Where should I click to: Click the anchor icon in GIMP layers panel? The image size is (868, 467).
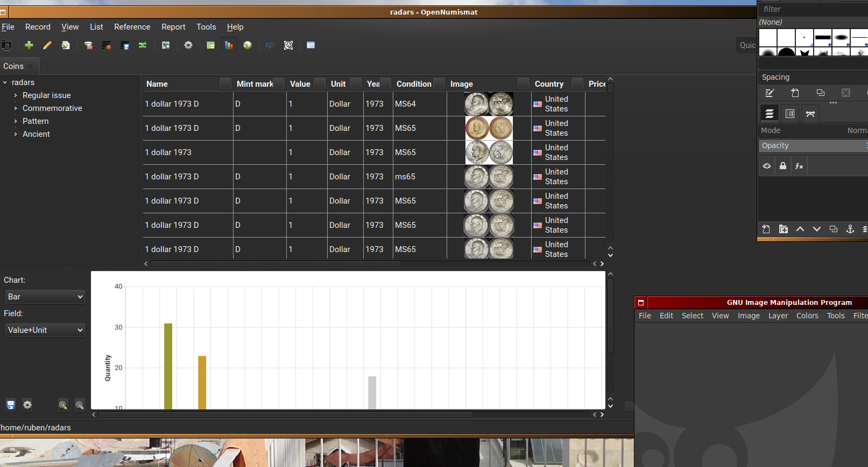click(x=850, y=229)
